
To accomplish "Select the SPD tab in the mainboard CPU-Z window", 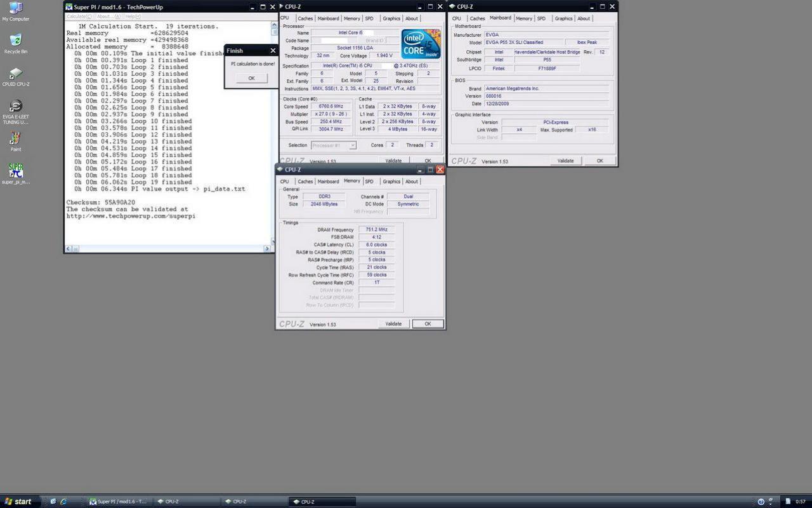I will coord(541,18).
